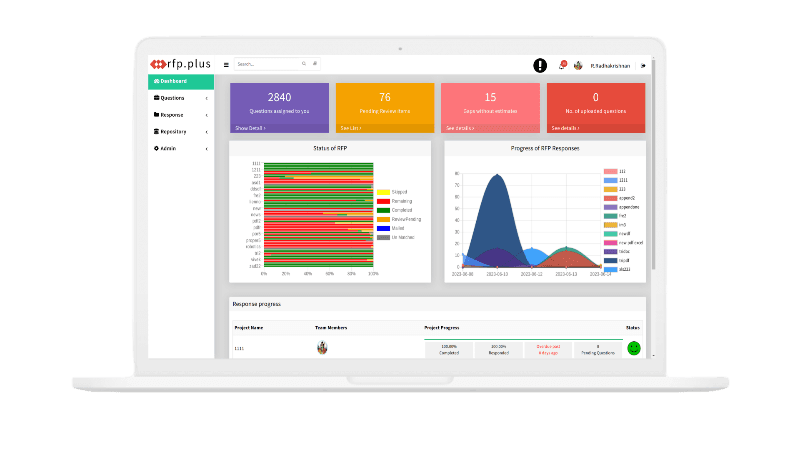Viewport: 800px width, 450px height.
Task: Open the black exclamation alert icon
Action: [x=540, y=65]
